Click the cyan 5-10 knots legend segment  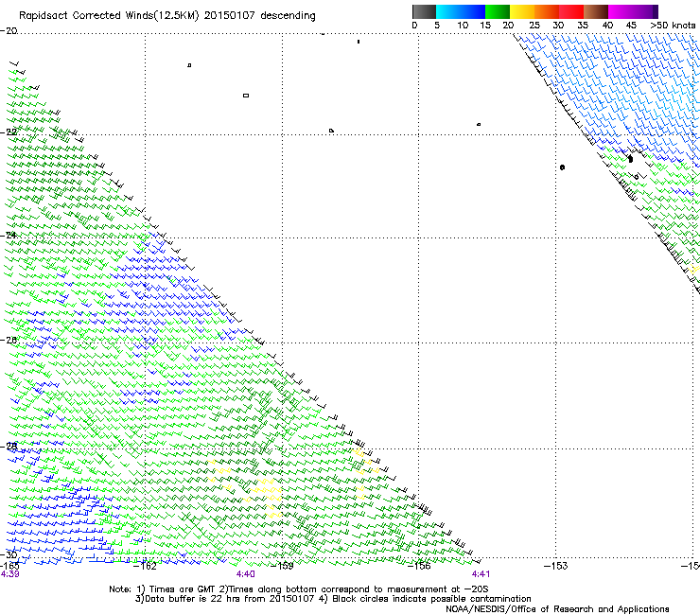tap(448, 11)
